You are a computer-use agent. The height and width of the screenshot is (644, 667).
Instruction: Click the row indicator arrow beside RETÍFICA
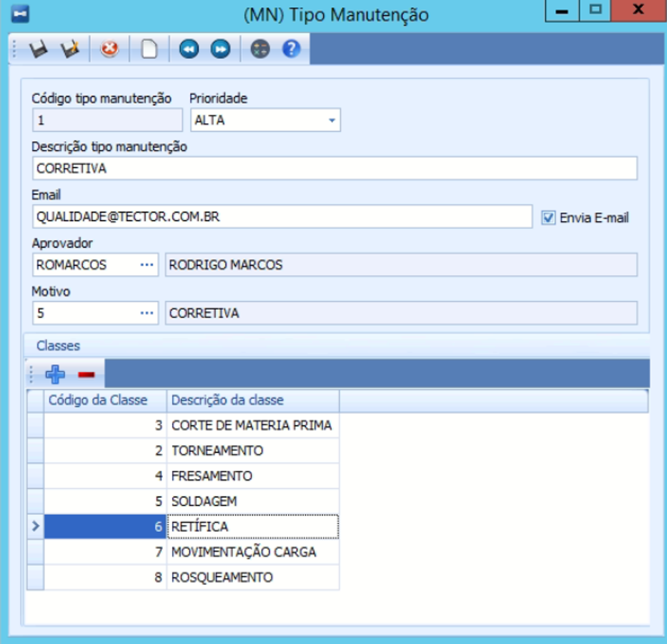(x=35, y=527)
